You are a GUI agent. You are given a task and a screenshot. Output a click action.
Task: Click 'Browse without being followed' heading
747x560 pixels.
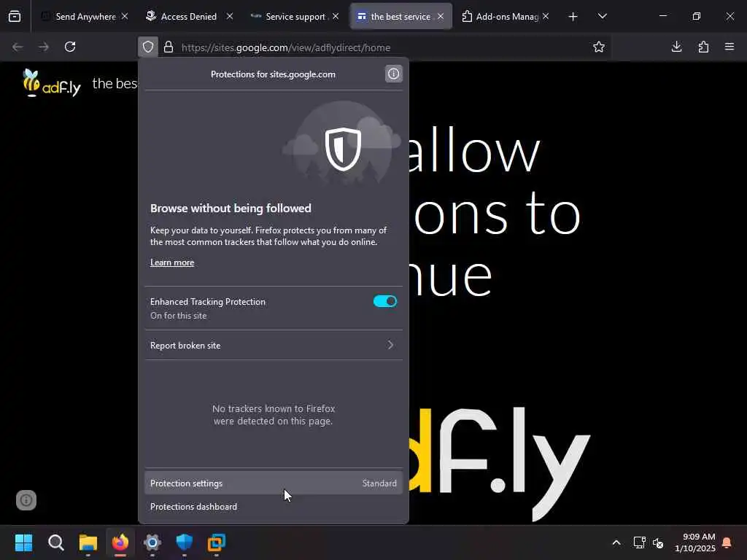231,208
